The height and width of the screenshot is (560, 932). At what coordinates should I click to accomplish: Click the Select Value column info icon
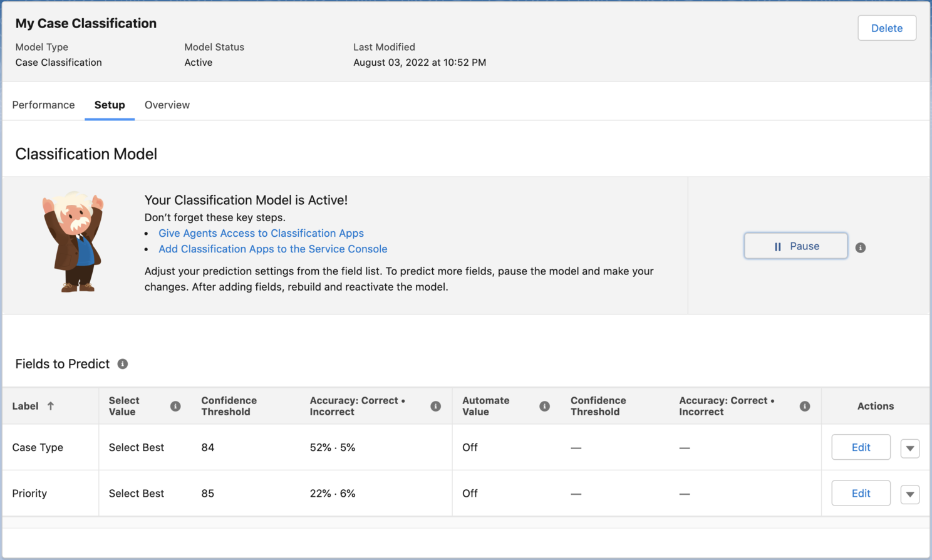point(175,407)
